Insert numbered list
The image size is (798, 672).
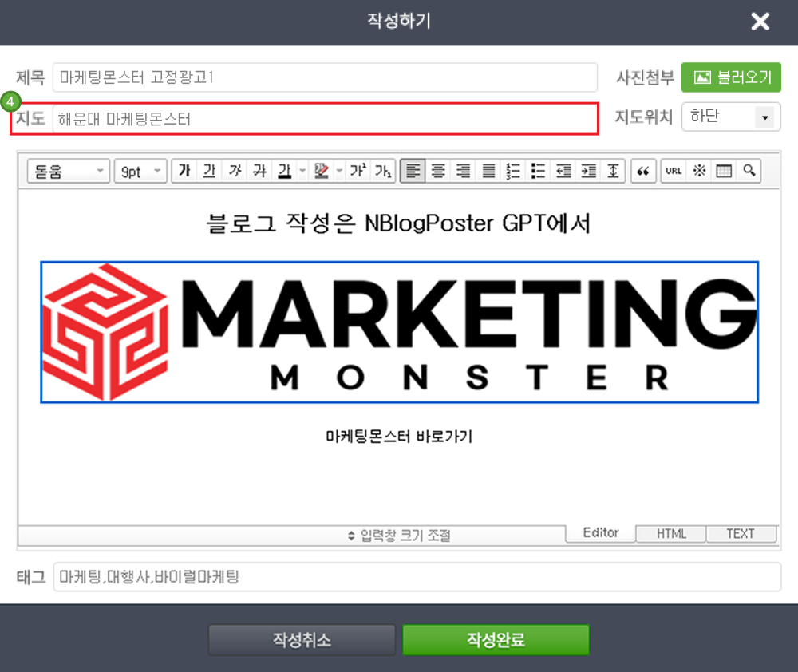[x=513, y=171]
